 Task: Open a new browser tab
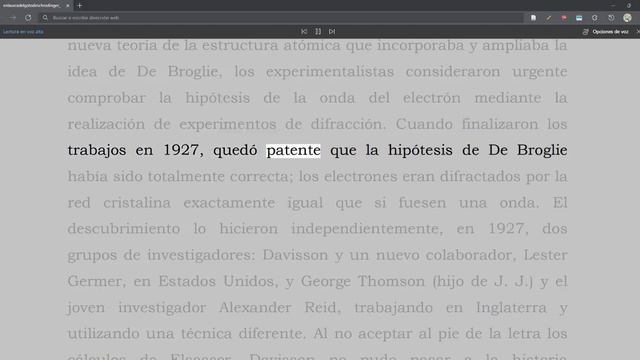[80, 6]
